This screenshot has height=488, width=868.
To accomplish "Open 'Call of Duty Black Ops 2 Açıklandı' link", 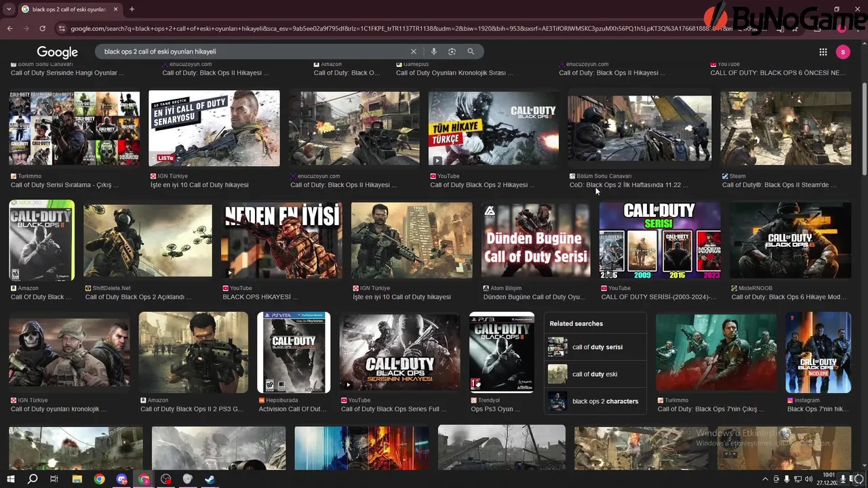I will click(138, 297).
